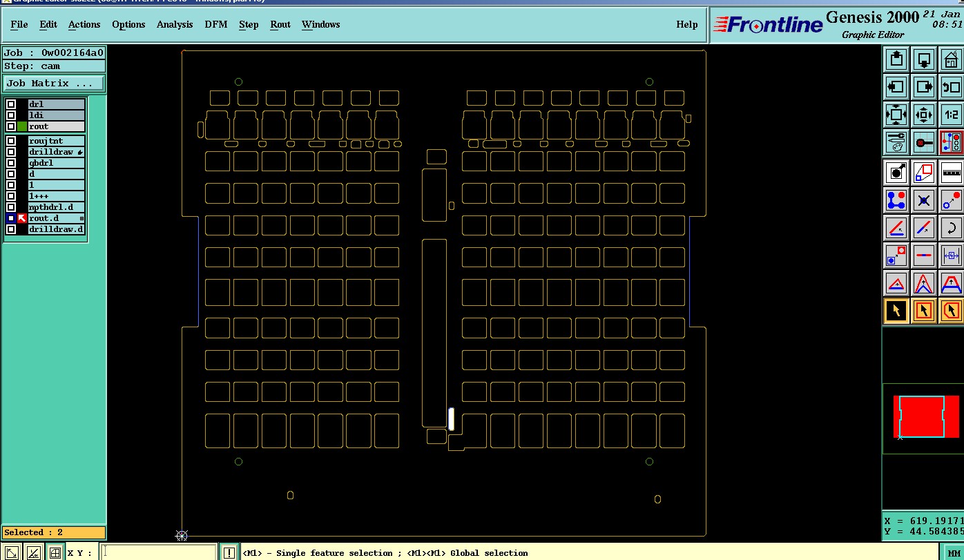
Task: Select the ldi layer name
Action: pos(57,115)
